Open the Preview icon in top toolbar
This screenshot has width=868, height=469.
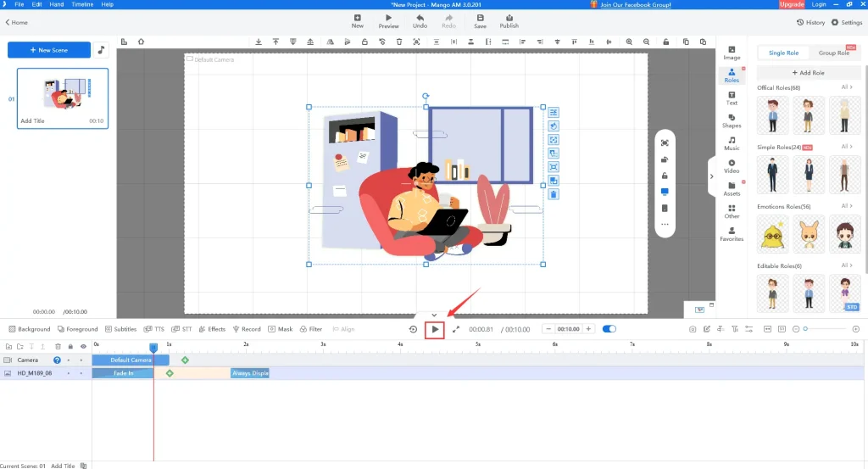coord(388,21)
